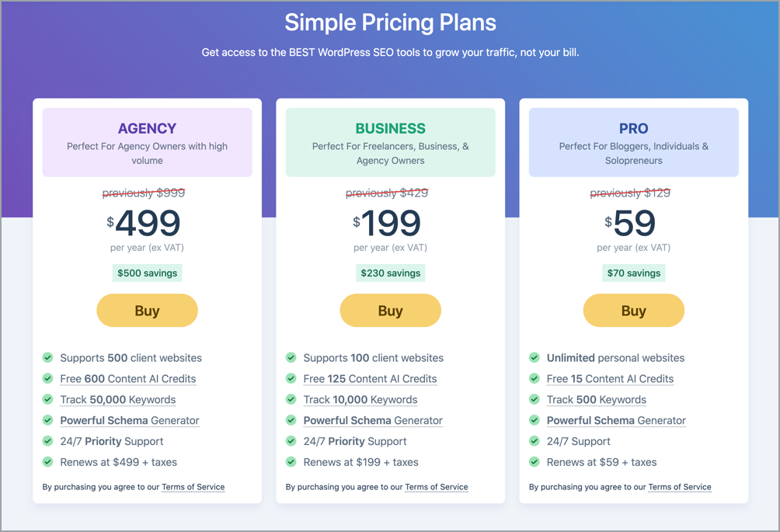Click the PRO plan heading

[x=634, y=128]
